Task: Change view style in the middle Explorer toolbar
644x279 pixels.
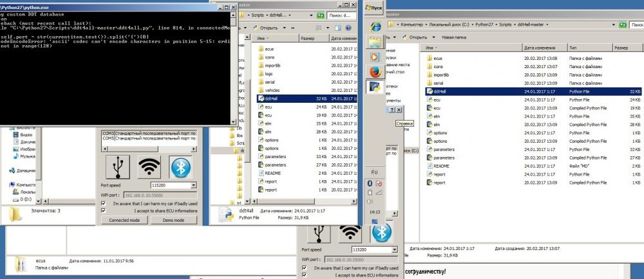Action: tap(319, 28)
